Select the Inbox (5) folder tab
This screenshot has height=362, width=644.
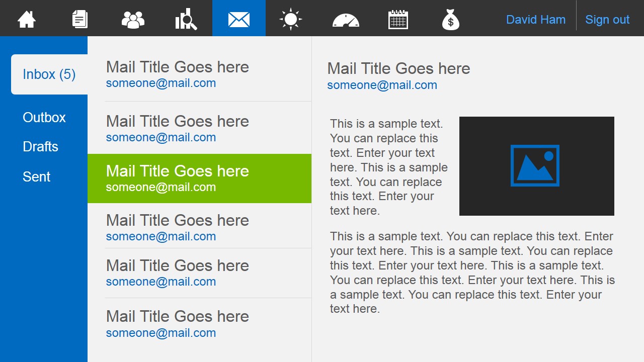point(49,74)
